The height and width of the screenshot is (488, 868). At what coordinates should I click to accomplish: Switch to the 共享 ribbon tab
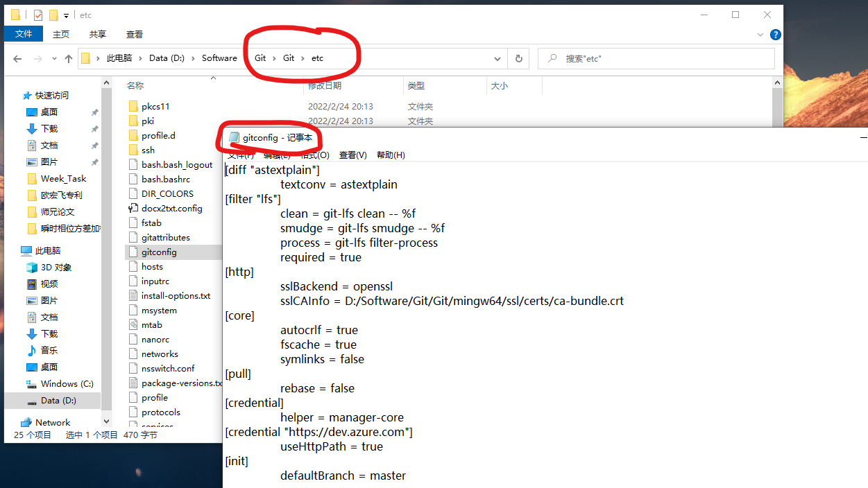coord(98,34)
